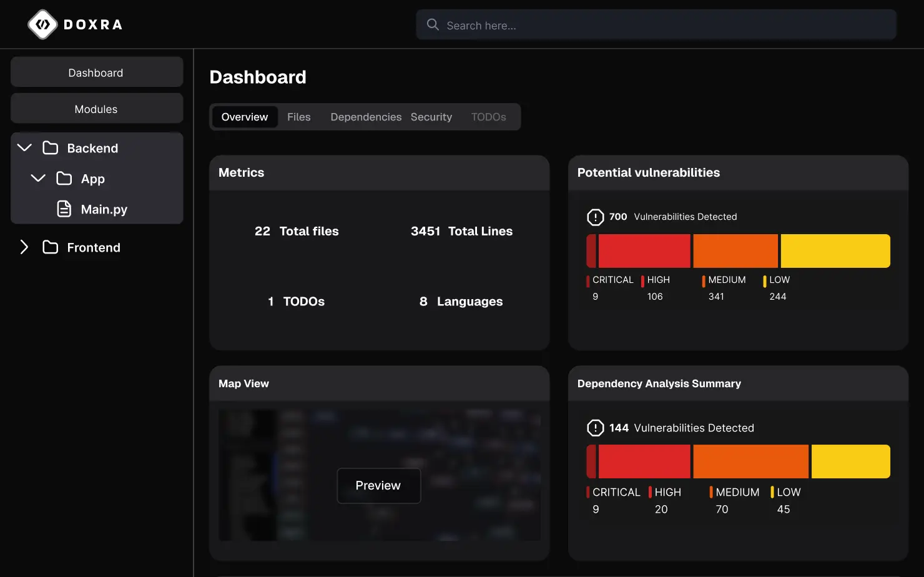Click HIGH 106 in Potential vulnerabilities legend

pyautogui.click(x=656, y=288)
